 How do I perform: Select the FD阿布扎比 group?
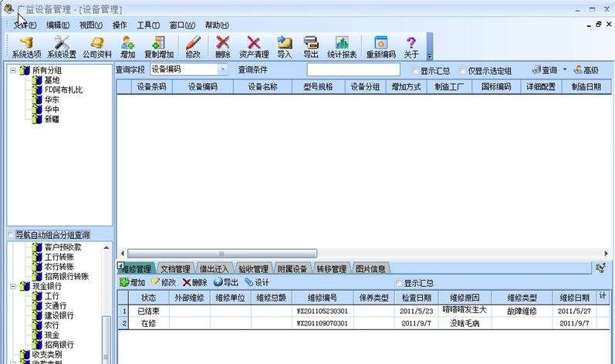click(x=63, y=89)
